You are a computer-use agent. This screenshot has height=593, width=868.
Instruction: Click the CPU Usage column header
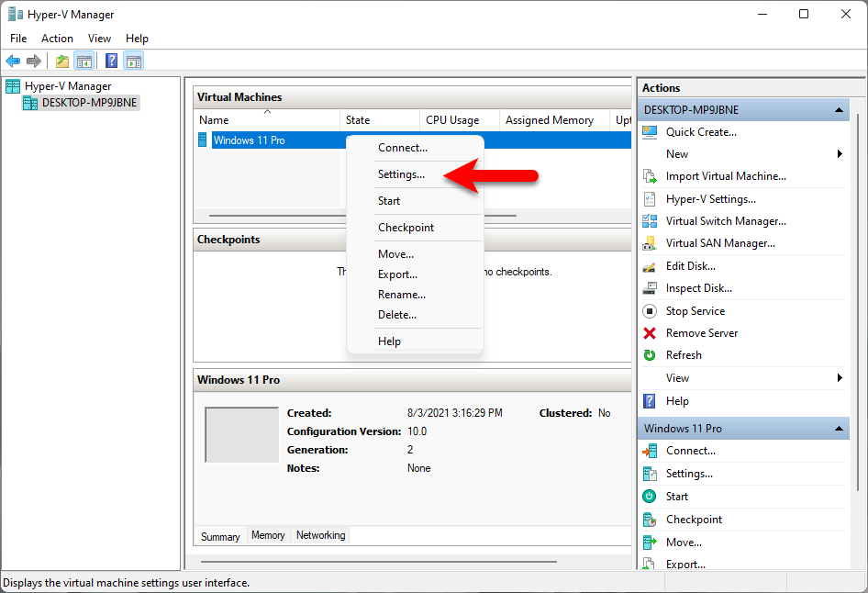459,120
